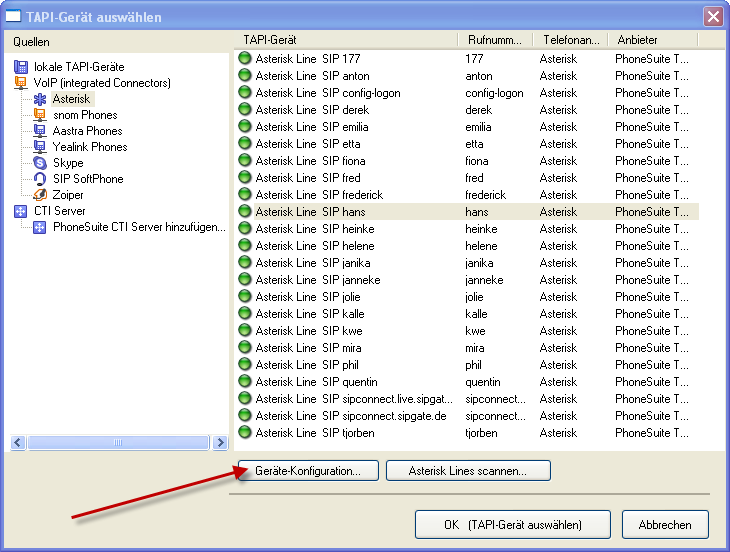The width and height of the screenshot is (730, 552).
Task: Click the SIP SoftPhone headset icon
Action: 40,179
